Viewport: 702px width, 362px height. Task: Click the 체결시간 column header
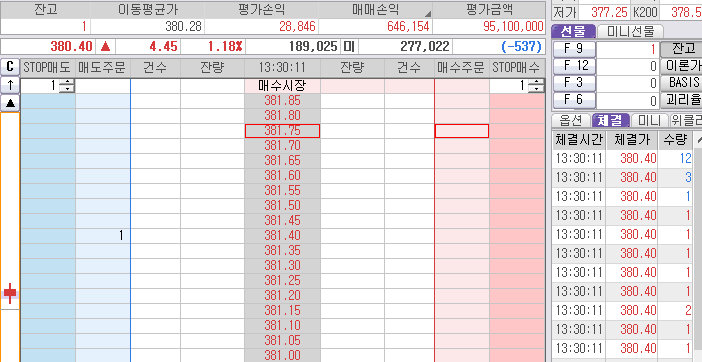pyautogui.click(x=579, y=140)
